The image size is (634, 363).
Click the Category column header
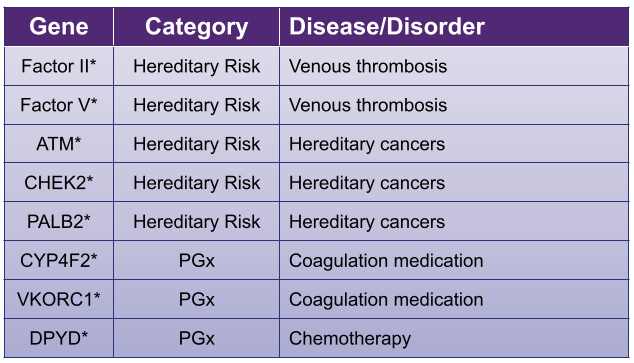coord(197,27)
